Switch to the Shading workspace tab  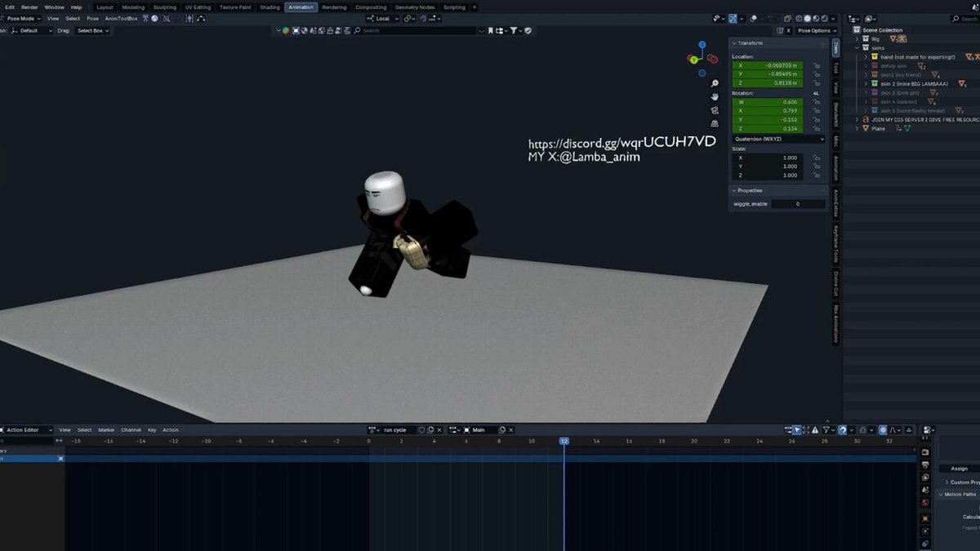pyautogui.click(x=269, y=7)
